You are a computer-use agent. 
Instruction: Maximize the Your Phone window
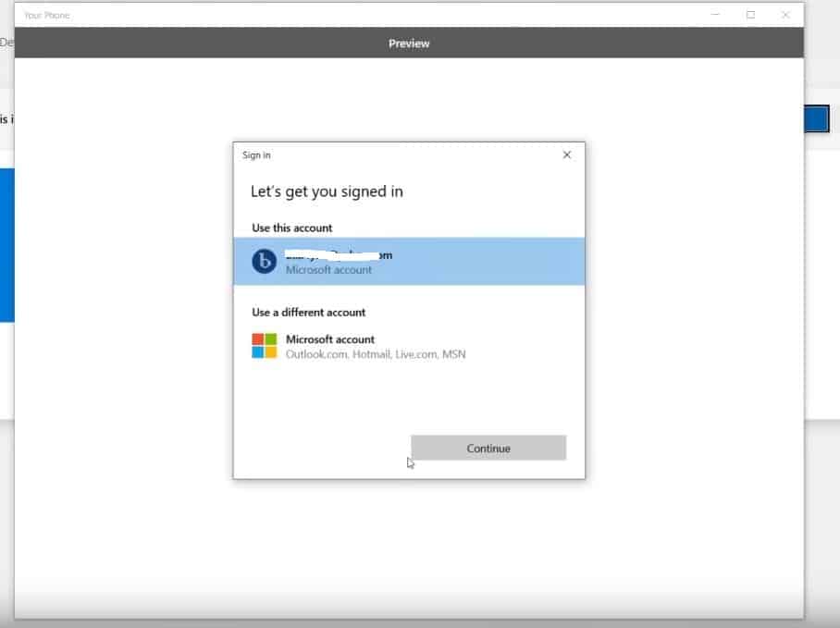[750, 15]
